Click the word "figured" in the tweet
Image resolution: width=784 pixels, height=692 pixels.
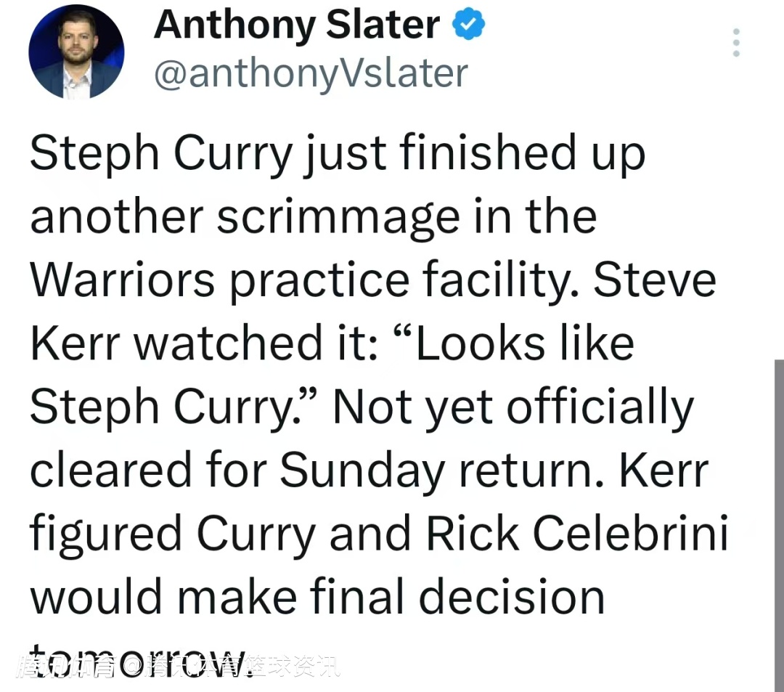click(105, 535)
